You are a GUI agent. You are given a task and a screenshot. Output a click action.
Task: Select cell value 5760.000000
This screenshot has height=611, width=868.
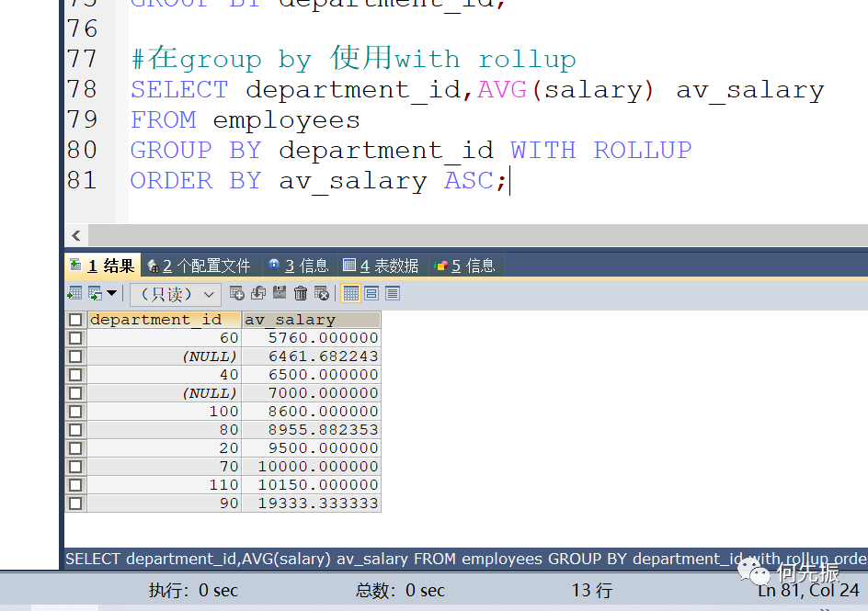point(311,338)
